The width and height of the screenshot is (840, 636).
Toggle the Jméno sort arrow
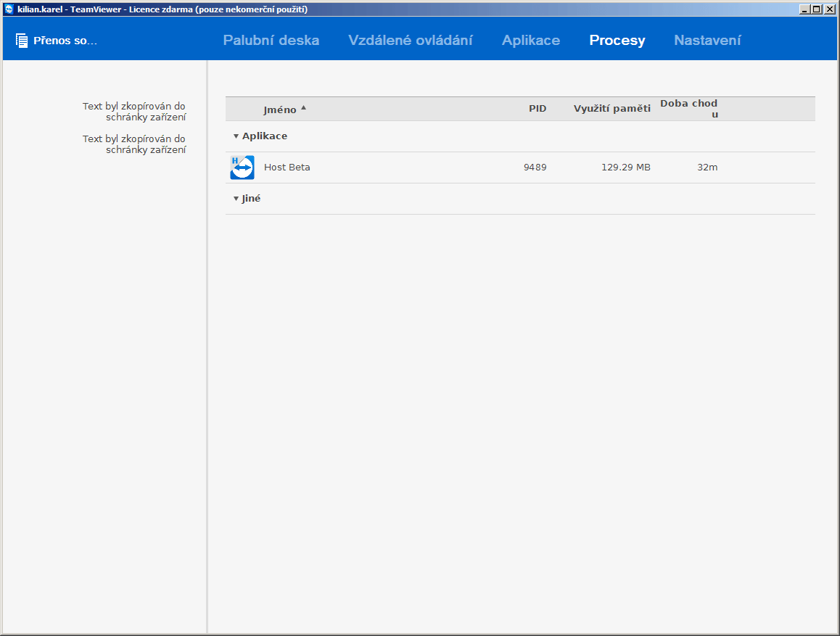pos(304,107)
